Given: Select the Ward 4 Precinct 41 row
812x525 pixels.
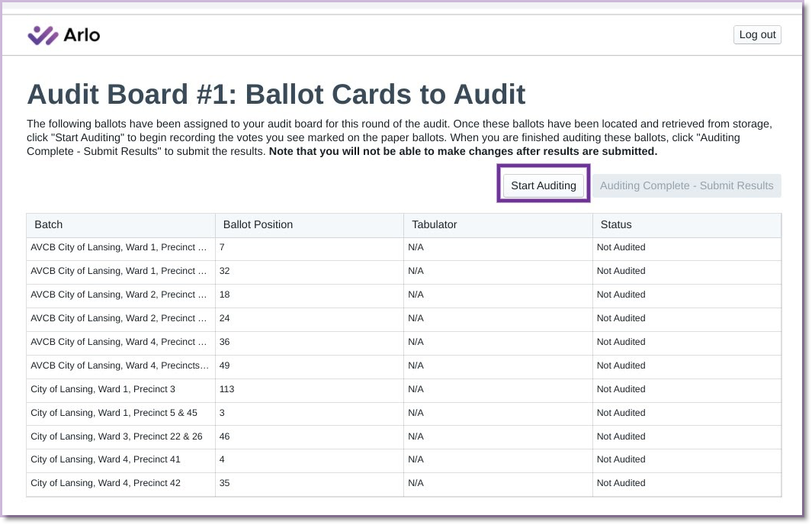Looking at the screenshot, I should coord(404,459).
